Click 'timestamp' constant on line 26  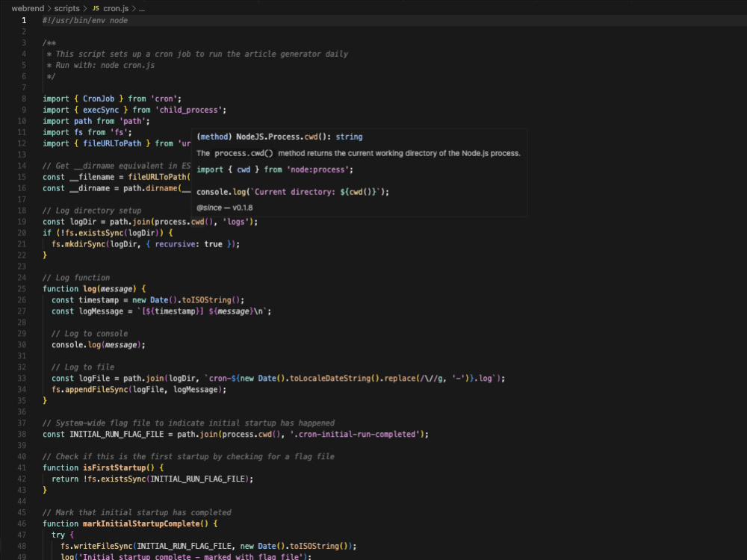point(99,300)
